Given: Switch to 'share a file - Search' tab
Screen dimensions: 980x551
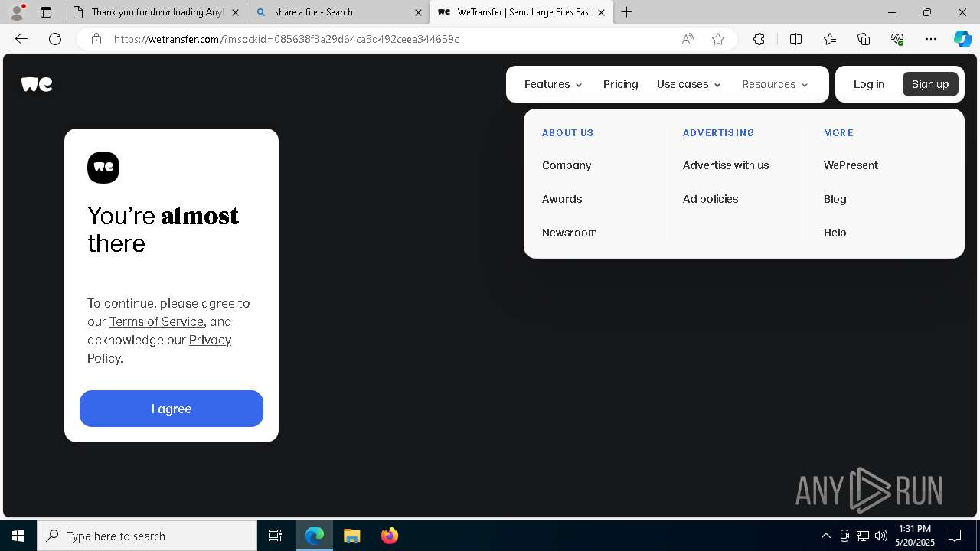Looking at the screenshot, I should click(338, 12).
